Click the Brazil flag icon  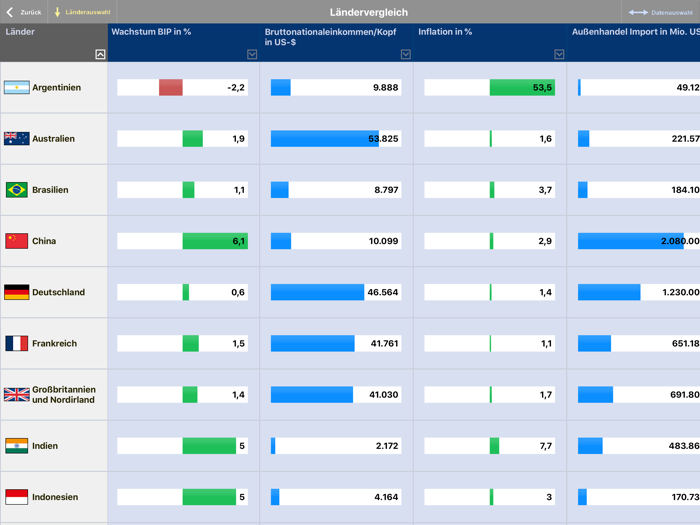(x=17, y=190)
